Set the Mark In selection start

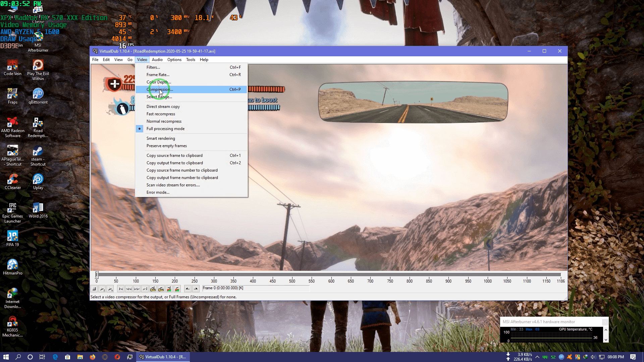tap(188, 289)
